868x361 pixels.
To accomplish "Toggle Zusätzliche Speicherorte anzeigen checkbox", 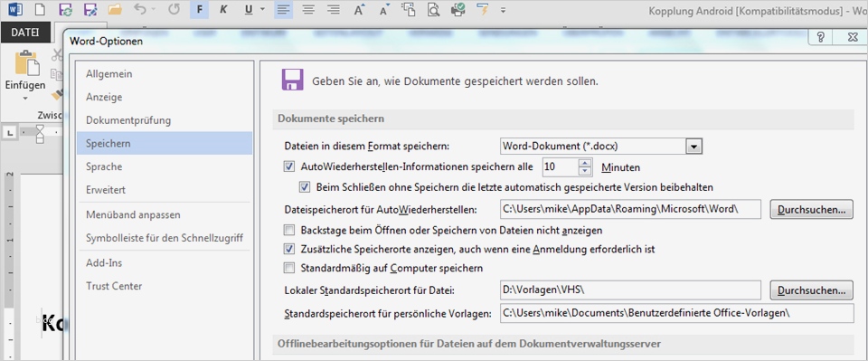I will [x=289, y=249].
